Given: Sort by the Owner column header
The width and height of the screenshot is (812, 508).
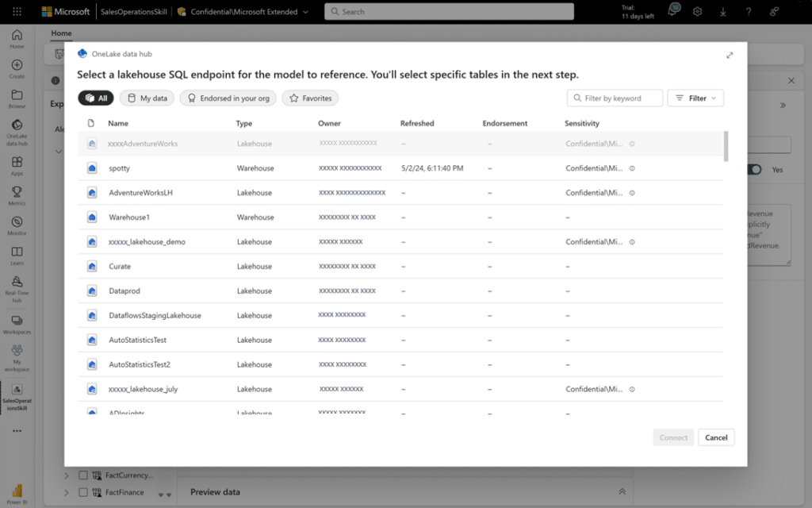Looking at the screenshot, I should pyautogui.click(x=329, y=123).
